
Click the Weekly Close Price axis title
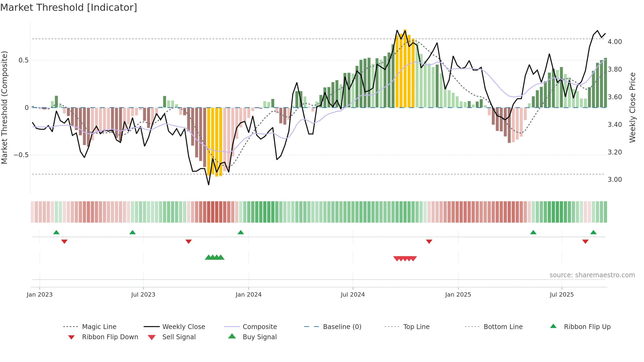click(x=633, y=107)
